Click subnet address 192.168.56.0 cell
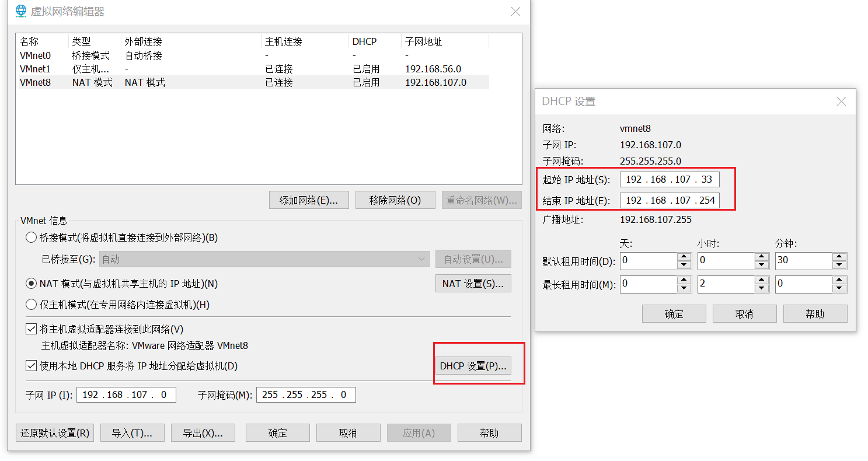868x461 pixels. pos(433,69)
